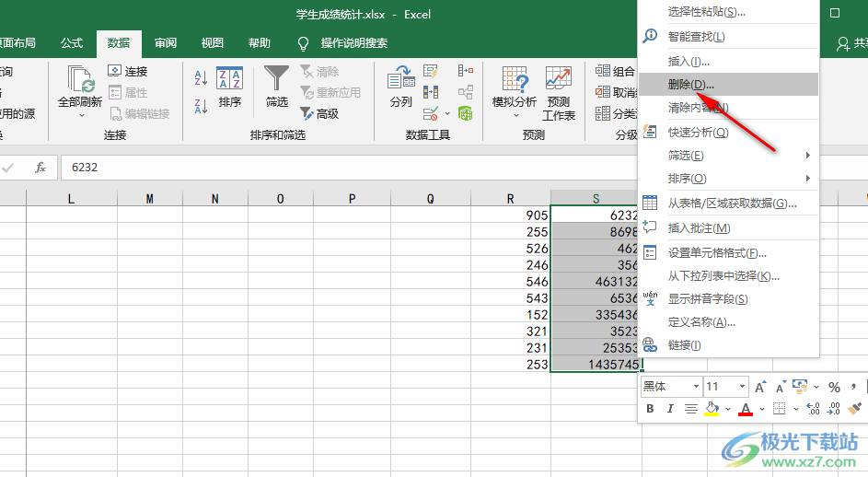This screenshot has height=477, width=868.
Task: Click the Filter funnel icon
Action: [276, 78]
